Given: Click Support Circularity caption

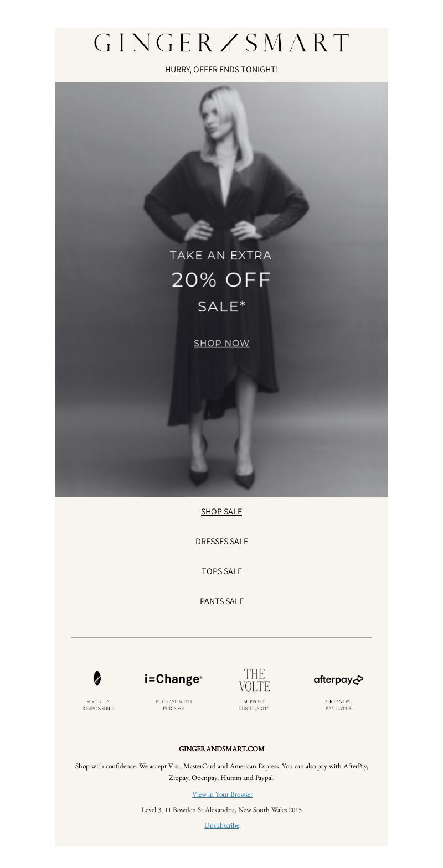Looking at the screenshot, I should [x=254, y=705].
